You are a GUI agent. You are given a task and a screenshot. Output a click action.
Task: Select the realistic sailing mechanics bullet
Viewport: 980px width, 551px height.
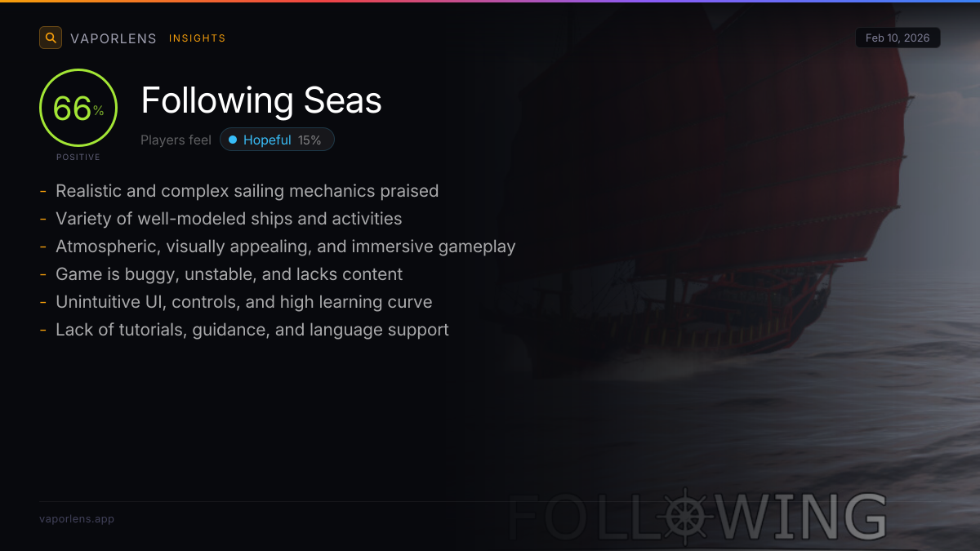click(x=247, y=191)
